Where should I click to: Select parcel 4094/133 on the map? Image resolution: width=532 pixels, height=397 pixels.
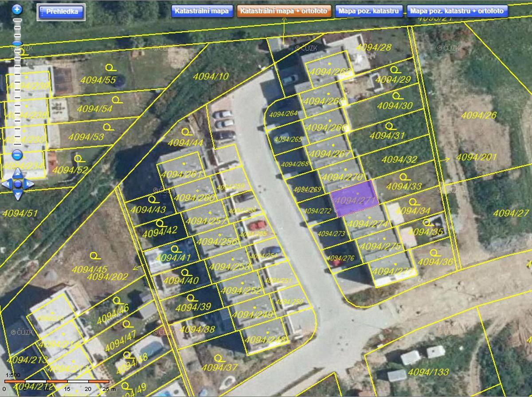pyautogui.click(x=428, y=372)
